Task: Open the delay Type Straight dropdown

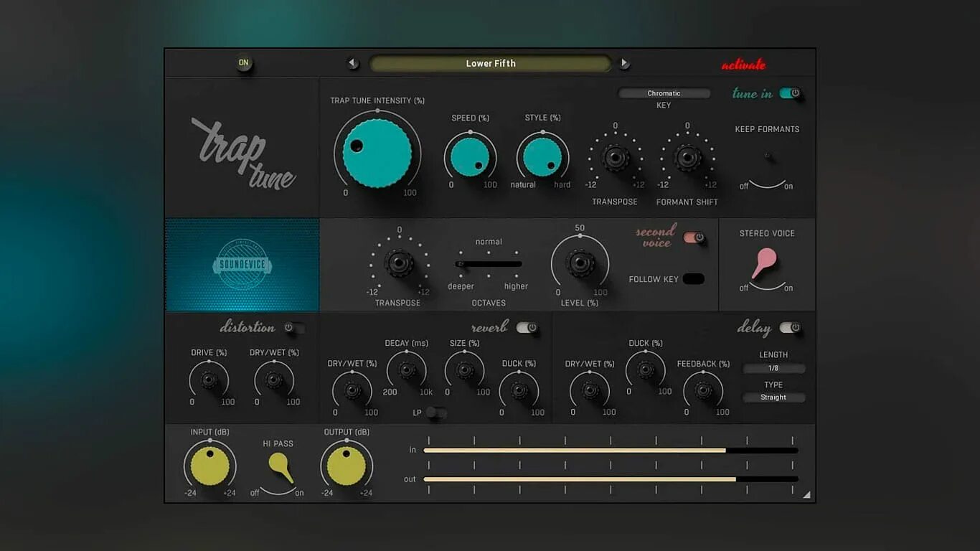Action: tap(773, 397)
